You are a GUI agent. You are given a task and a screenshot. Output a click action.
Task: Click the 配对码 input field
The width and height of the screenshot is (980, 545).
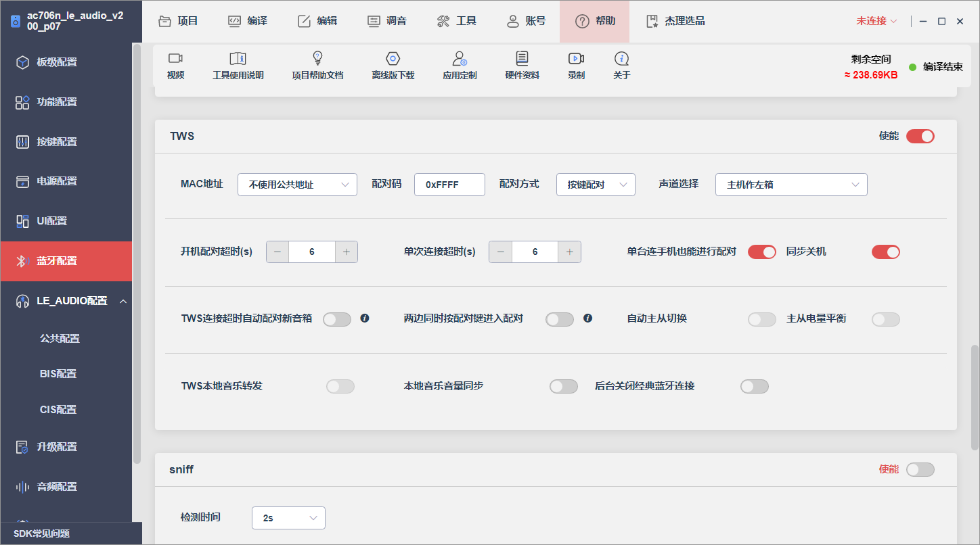[x=449, y=185]
